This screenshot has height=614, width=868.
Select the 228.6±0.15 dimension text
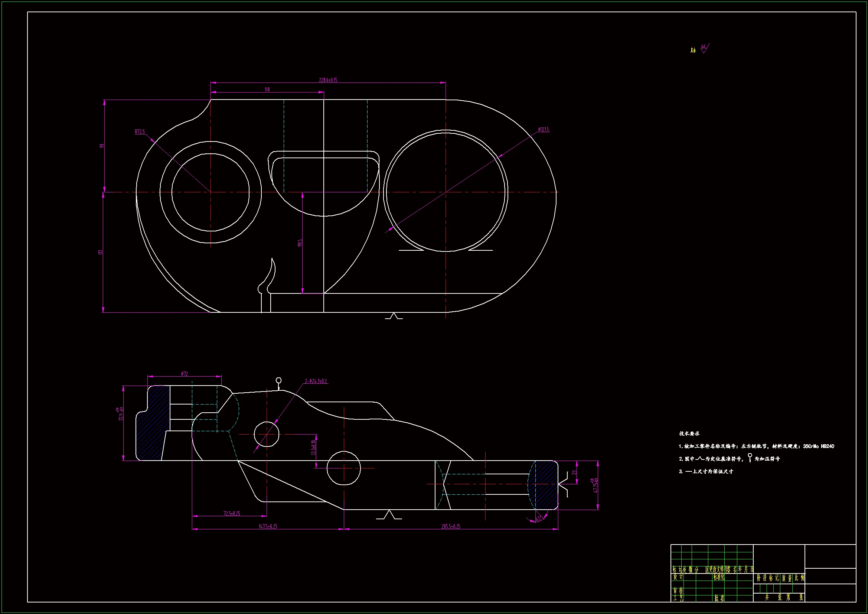tap(328, 80)
